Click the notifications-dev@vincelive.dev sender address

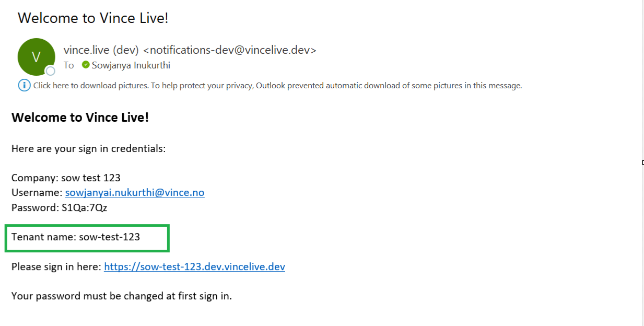pos(230,50)
